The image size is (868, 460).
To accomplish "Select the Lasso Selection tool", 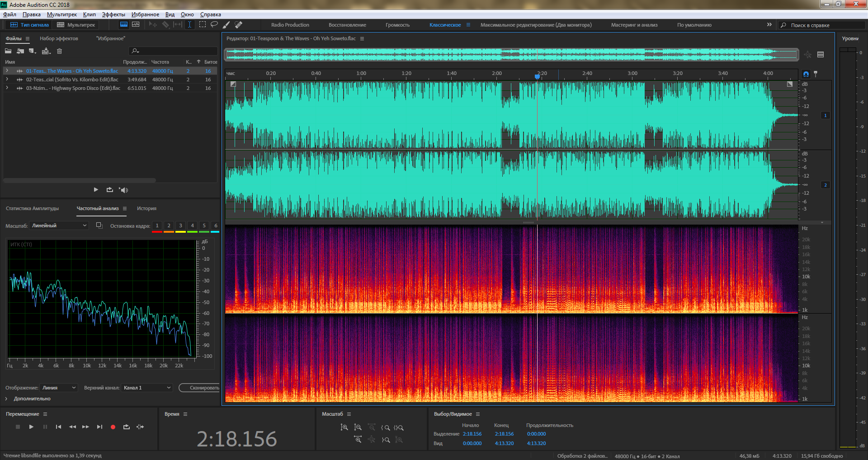I will [214, 24].
